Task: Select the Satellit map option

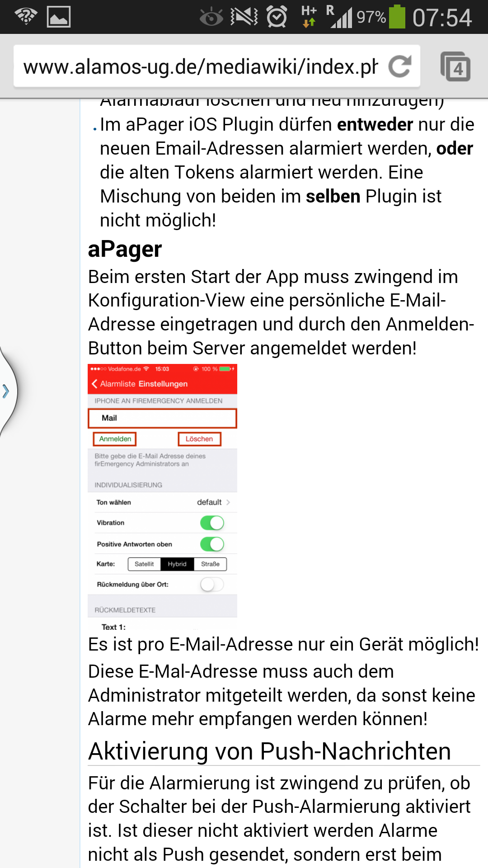Action: (144, 564)
